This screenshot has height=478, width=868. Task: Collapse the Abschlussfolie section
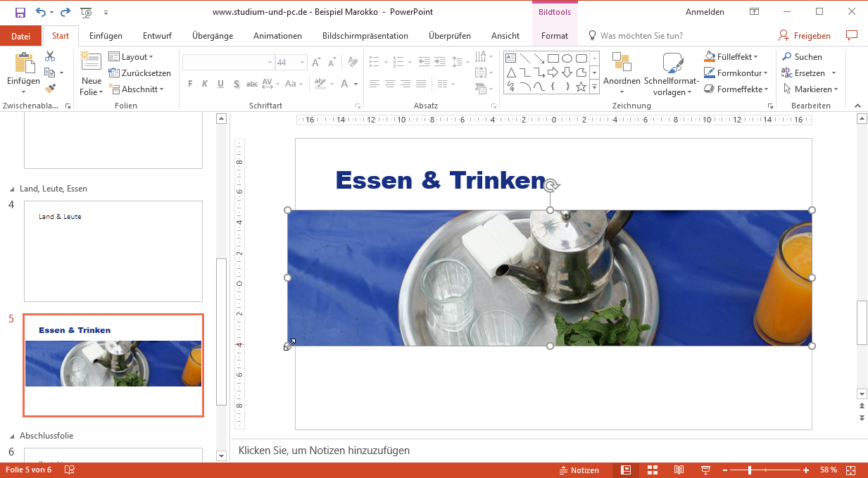11,436
